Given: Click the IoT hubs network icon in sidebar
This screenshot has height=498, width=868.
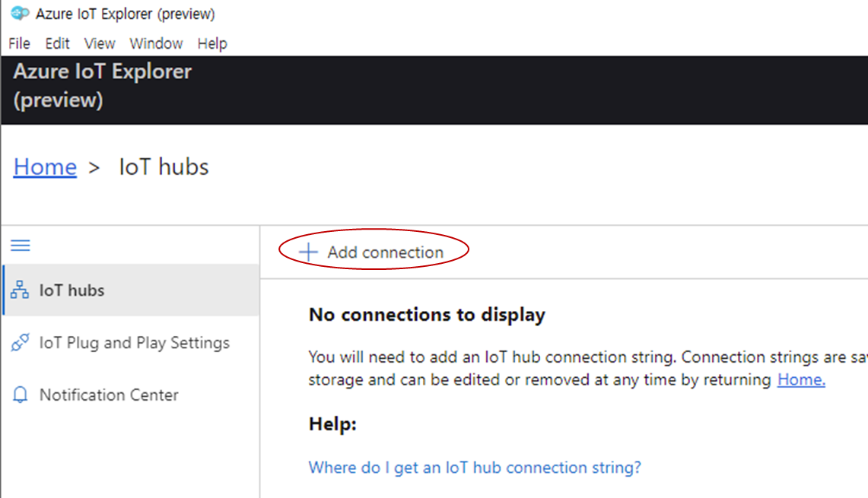Looking at the screenshot, I should click(x=20, y=290).
